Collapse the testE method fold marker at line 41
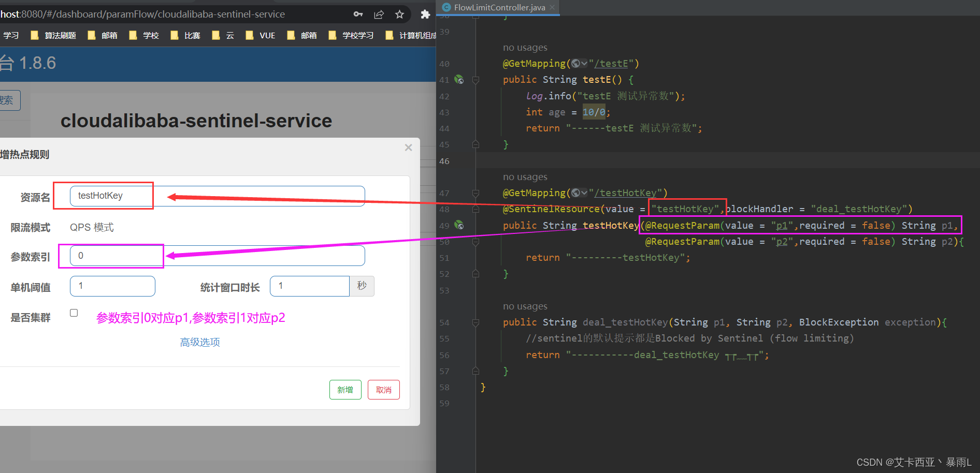The image size is (980, 473). pos(475,80)
